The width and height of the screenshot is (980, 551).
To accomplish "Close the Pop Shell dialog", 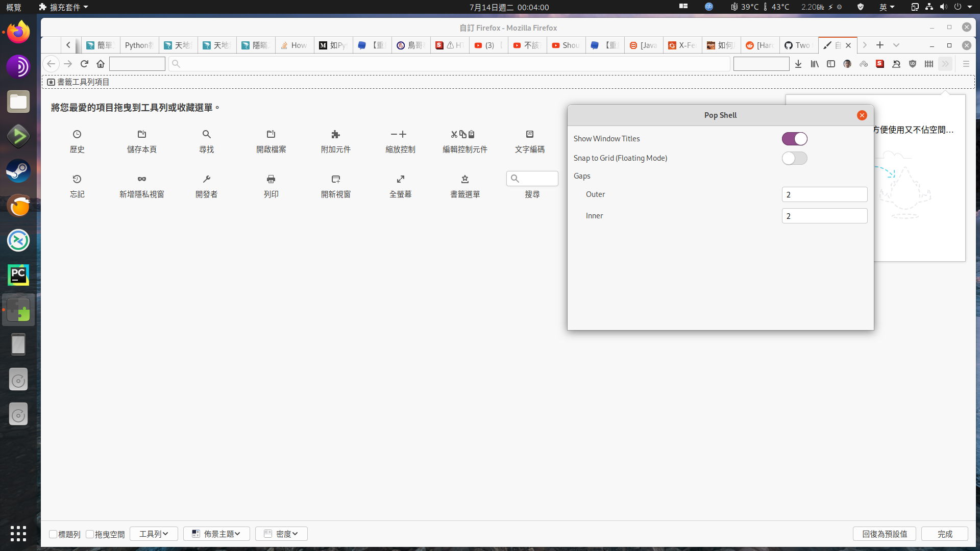I will (x=862, y=115).
